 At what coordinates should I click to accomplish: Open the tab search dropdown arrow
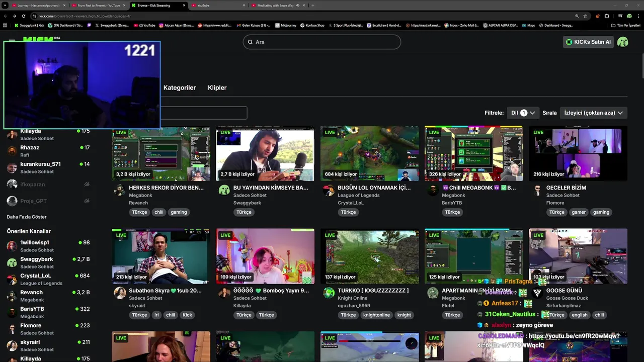click(5, 5)
